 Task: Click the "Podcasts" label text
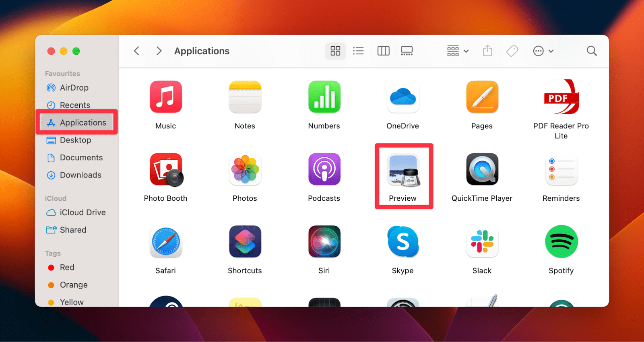pyautogui.click(x=324, y=198)
